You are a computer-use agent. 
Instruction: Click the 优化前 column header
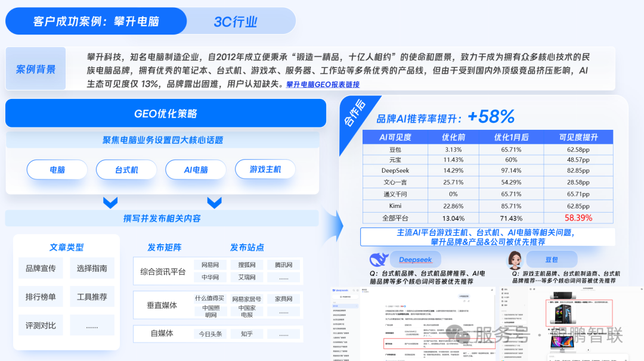(x=453, y=137)
